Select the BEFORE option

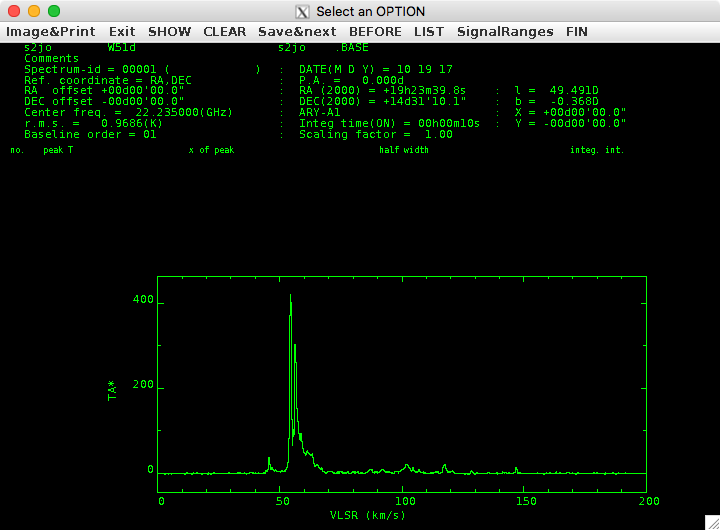[x=375, y=32]
